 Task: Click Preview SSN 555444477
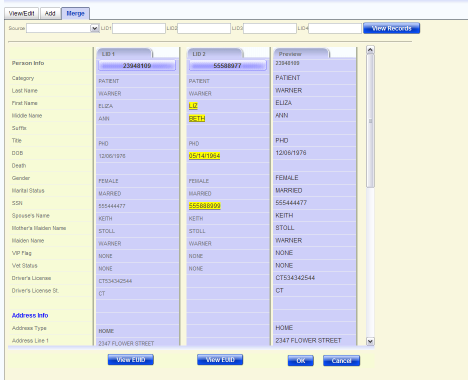pos(291,203)
